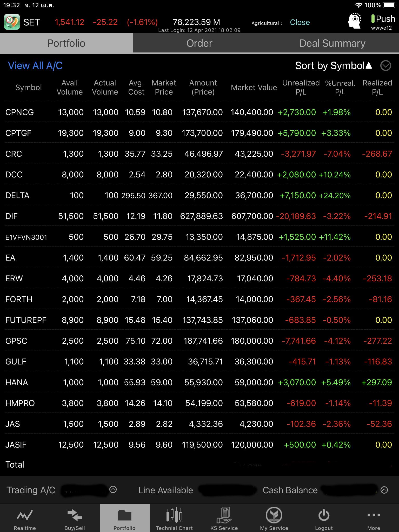Sort by Avail Volume column header
Viewport: 399px width, 532px height.
(70, 87)
